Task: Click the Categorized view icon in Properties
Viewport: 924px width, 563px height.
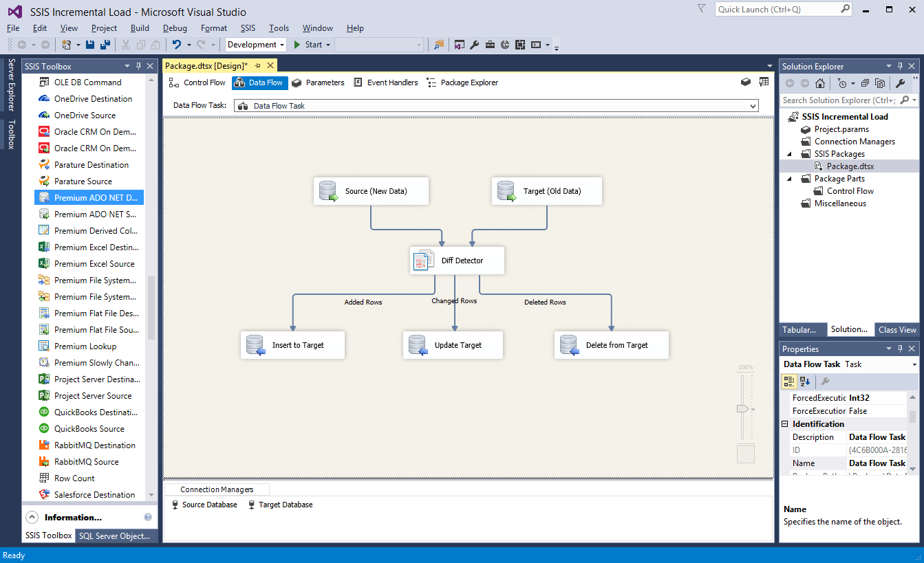Action: [x=790, y=382]
